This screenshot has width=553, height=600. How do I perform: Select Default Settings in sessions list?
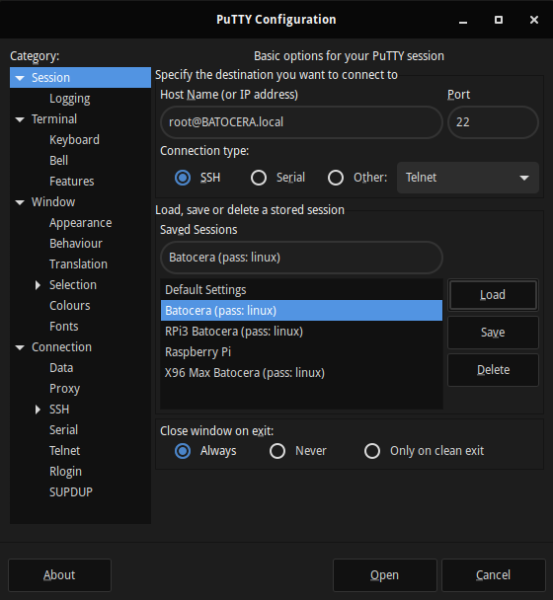tap(302, 290)
